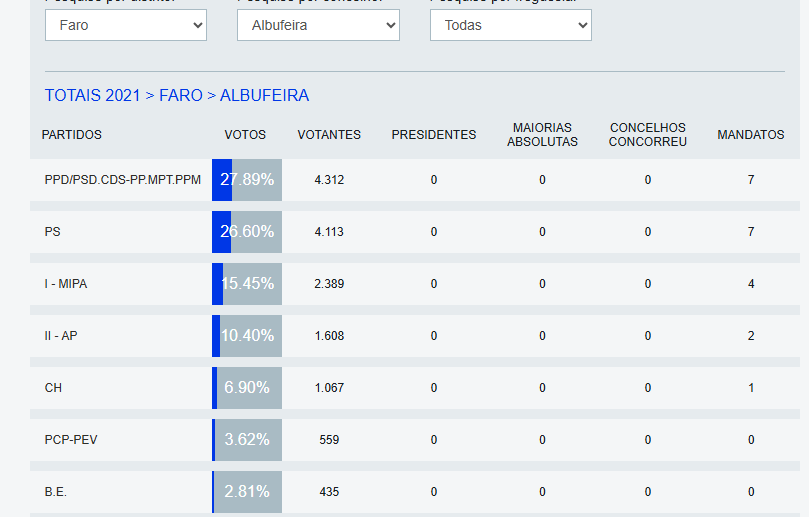This screenshot has width=809, height=517.
Task: Open the Faro district dropdown
Action: pyautogui.click(x=125, y=25)
